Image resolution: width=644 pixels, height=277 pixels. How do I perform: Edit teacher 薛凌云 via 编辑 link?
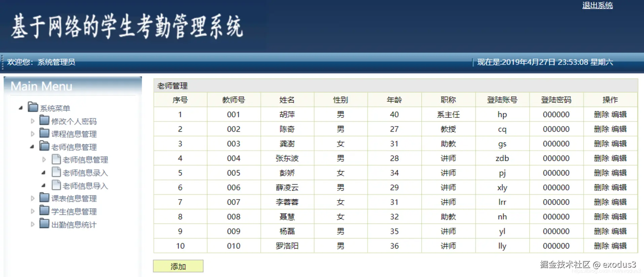point(619,187)
